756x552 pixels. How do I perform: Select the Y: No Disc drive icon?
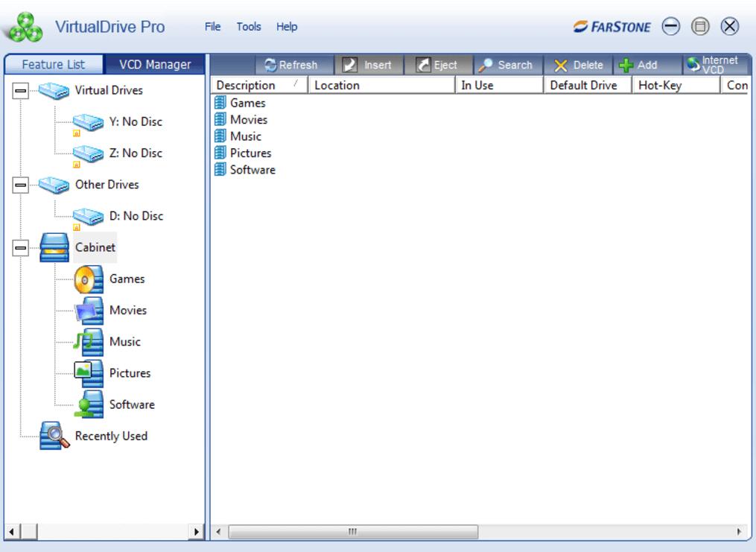pos(88,122)
